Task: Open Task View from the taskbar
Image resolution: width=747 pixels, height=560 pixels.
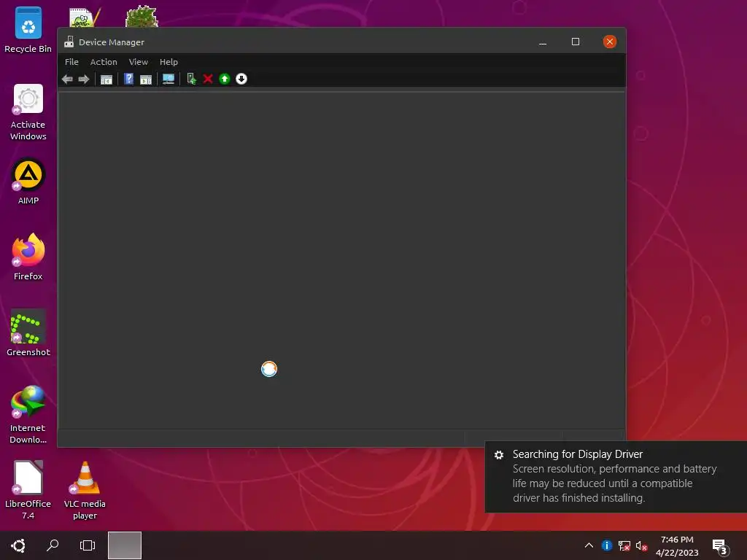Action: click(x=88, y=545)
